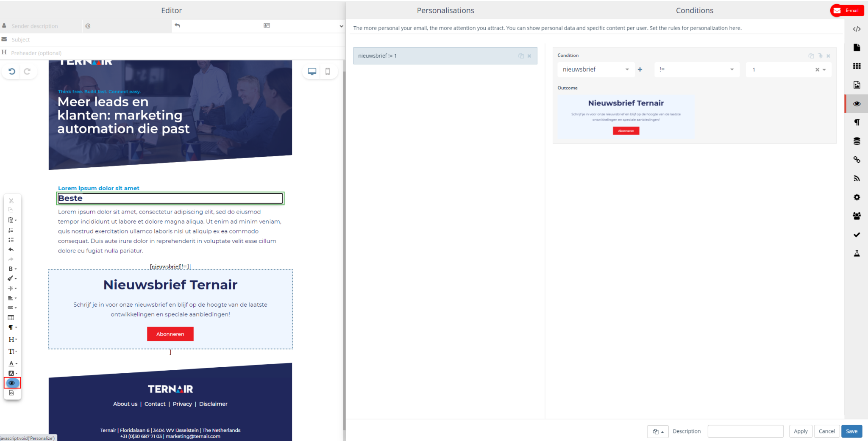Open the text alignment dropdown
Viewport: 868px width, 441px height.
pyautogui.click(x=12, y=298)
